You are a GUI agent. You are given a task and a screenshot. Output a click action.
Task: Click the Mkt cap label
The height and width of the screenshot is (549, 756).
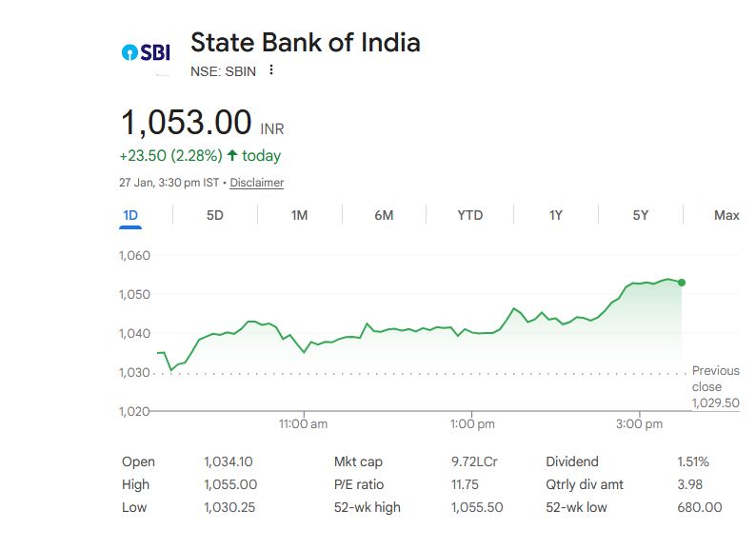point(358,461)
